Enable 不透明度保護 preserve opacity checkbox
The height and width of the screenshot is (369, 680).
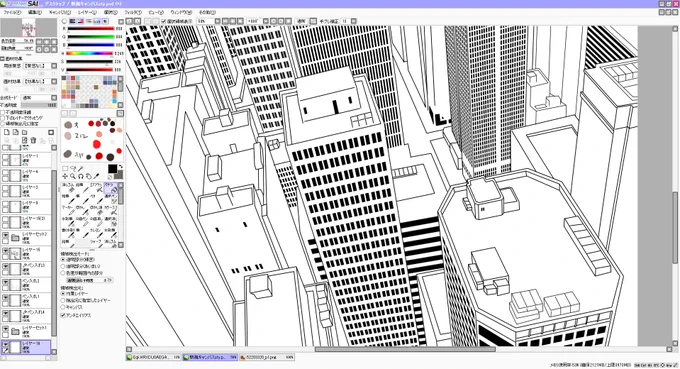[x=3, y=112]
